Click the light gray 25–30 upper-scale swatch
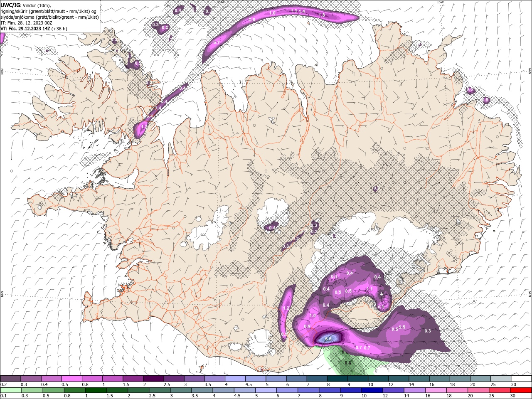The height and width of the screenshot is (399, 532). 501,378
